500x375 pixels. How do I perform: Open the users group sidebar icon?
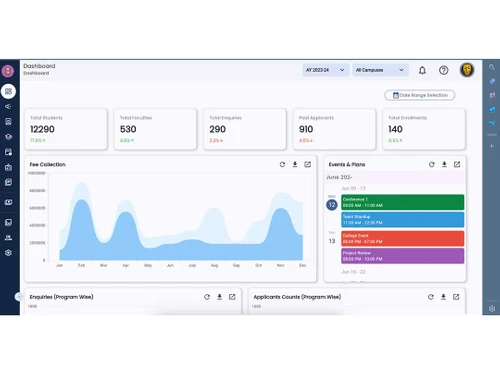point(8,237)
